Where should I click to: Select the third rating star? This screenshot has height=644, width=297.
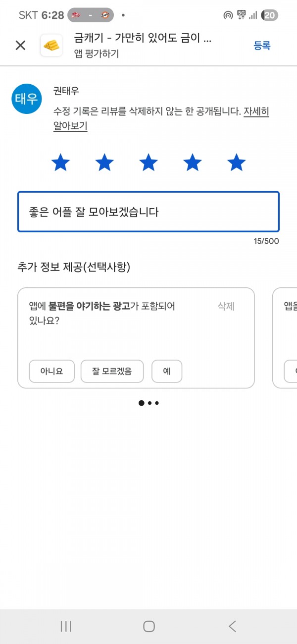148,162
